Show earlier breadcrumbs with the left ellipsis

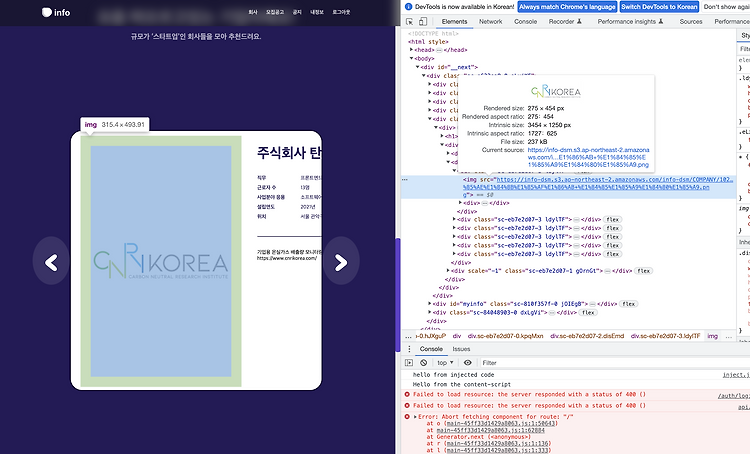[408, 336]
